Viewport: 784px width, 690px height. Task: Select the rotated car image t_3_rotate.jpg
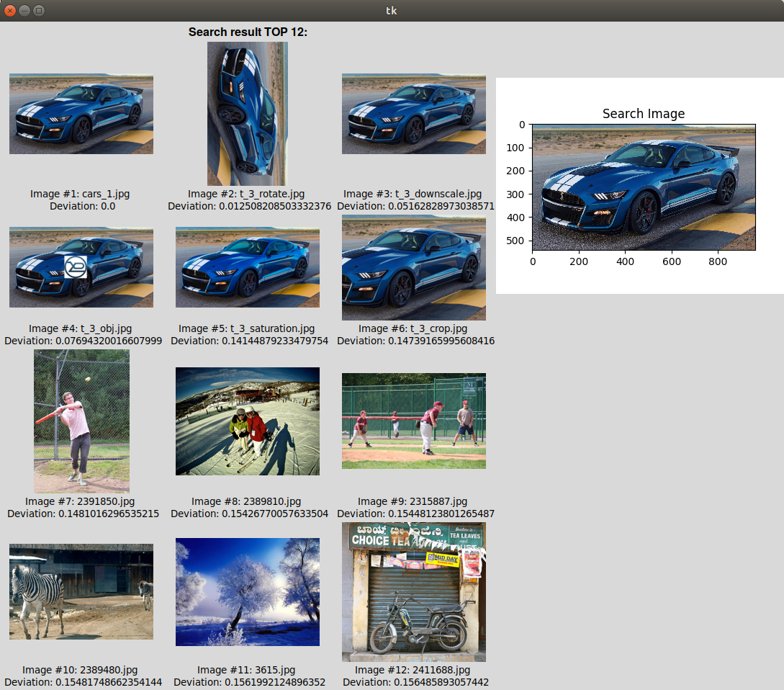(x=247, y=114)
